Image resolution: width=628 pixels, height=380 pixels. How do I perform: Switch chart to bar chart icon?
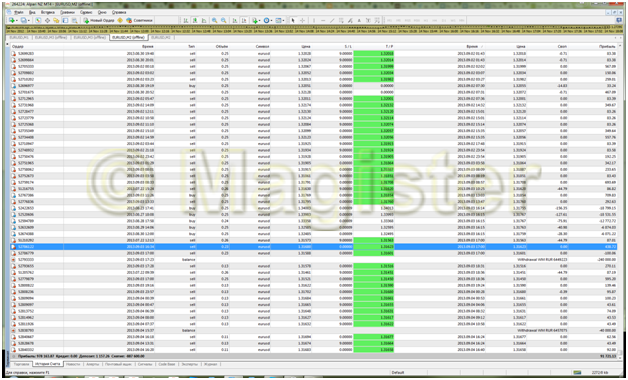186,20
